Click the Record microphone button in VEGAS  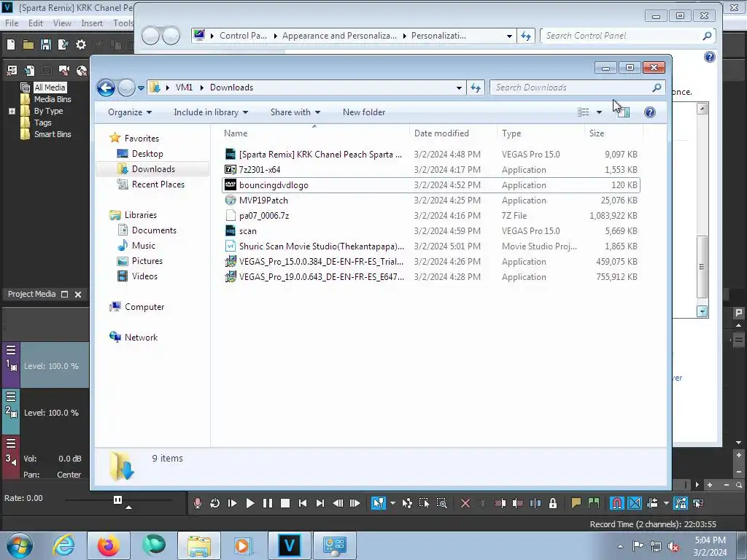[x=197, y=503]
